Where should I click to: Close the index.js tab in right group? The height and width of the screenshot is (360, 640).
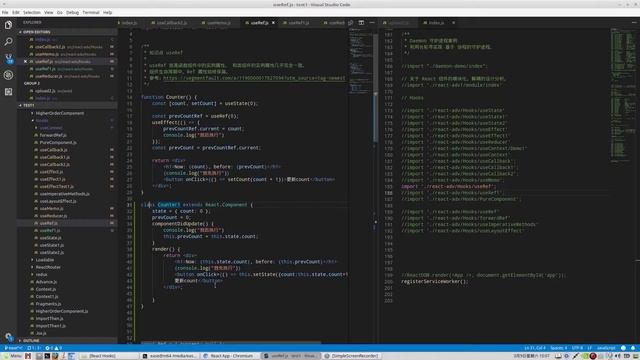[x=453, y=23]
